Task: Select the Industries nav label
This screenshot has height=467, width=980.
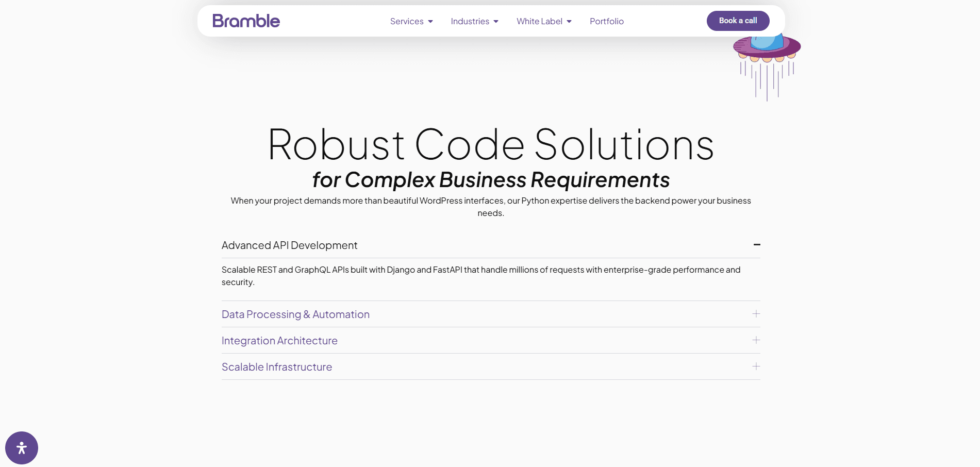Action: 470,22
